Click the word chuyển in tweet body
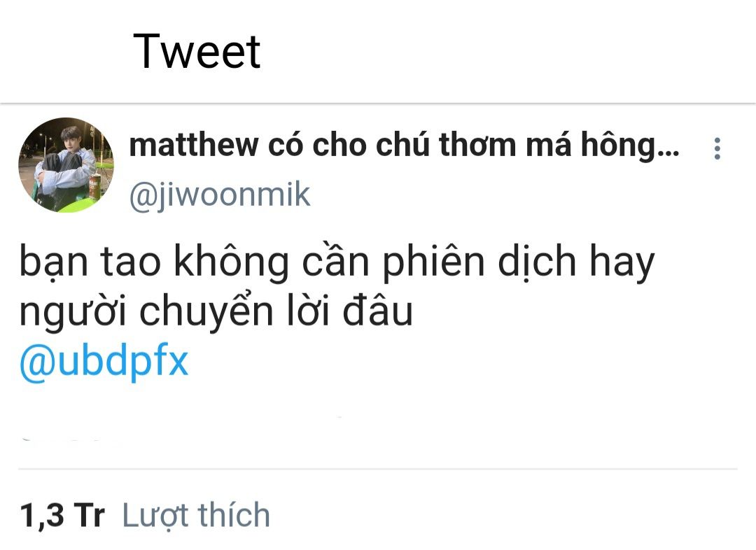This screenshot has width=756, height=550. tap(206, 312)
